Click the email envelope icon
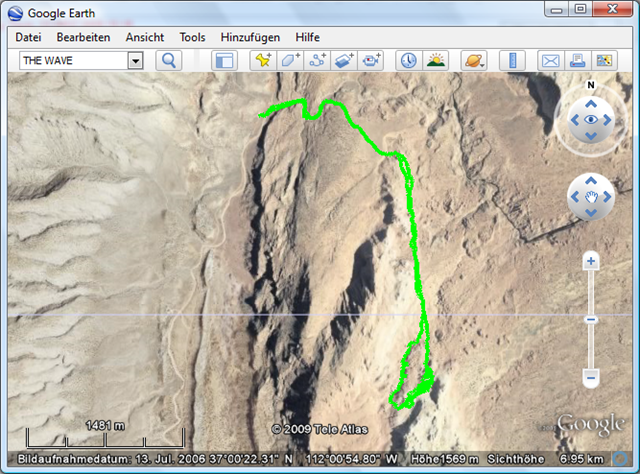The height and width of the screenshot is (474, 640). [550, 60]
